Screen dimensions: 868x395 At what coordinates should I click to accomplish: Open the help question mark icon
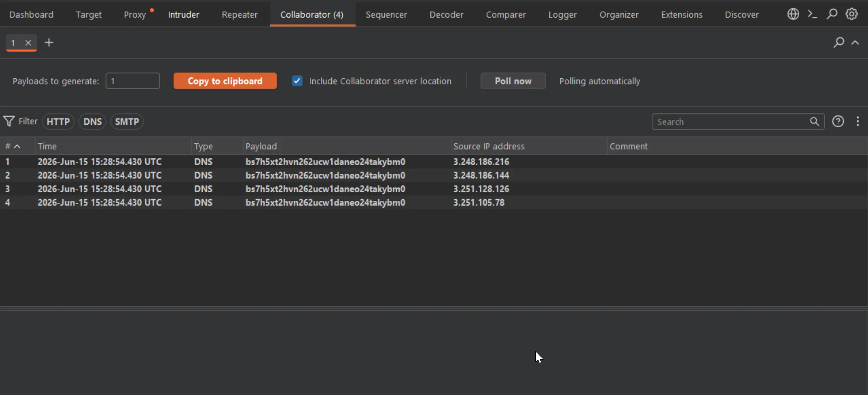point(838,121)
